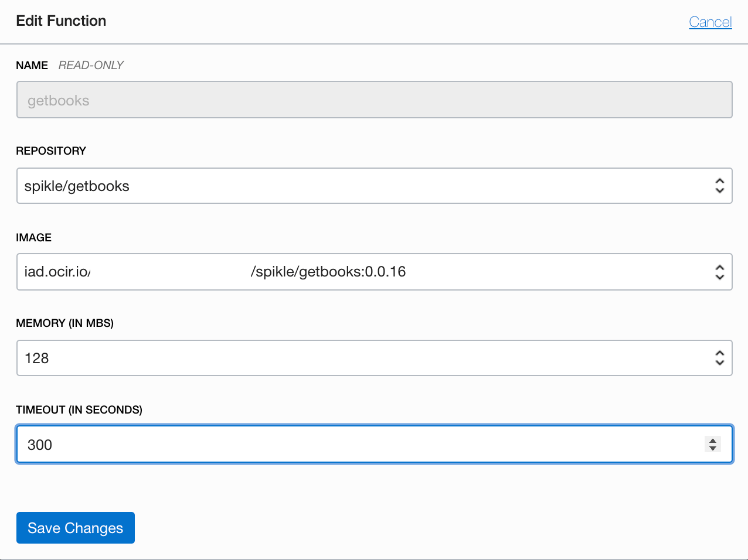Viewport: 748px width, 560px height.
Task: Open the Repository dropdown showing spikle/getbooks
Action: (x=363, y=186)
